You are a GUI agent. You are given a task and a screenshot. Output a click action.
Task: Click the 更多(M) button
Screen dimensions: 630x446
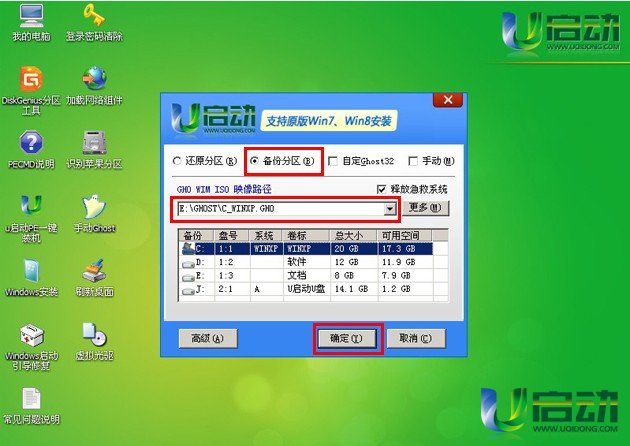(425, 208)
